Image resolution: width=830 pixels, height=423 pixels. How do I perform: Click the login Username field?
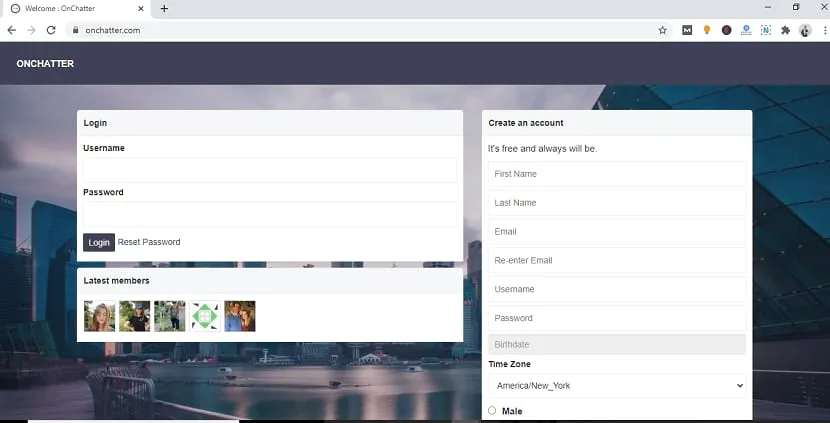pyautogui.click(x=269, y=170)
